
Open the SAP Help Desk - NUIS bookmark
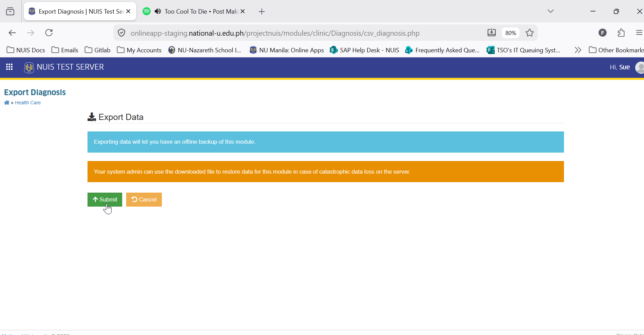365,50
